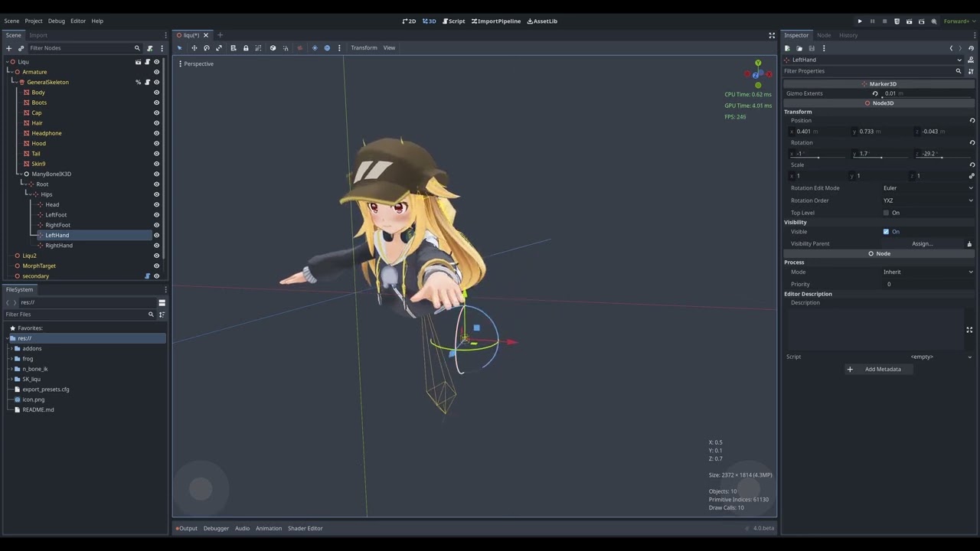Screen dimensions: 980x551
Task: Collapse the ManyBoneIK3D node
Action: point(21,174)
